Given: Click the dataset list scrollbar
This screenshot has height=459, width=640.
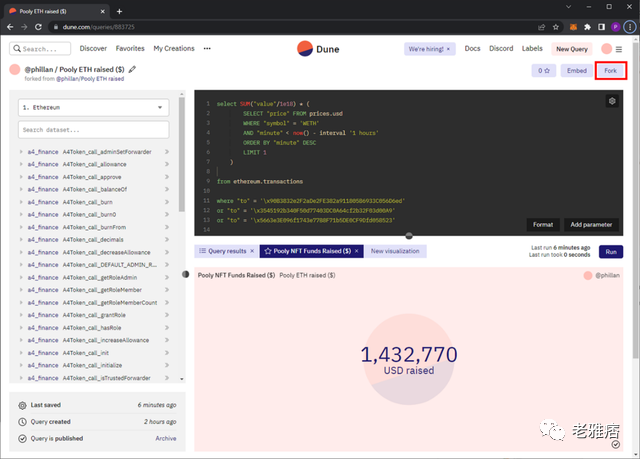Looking at the screenshot, I should coord(182,154).
